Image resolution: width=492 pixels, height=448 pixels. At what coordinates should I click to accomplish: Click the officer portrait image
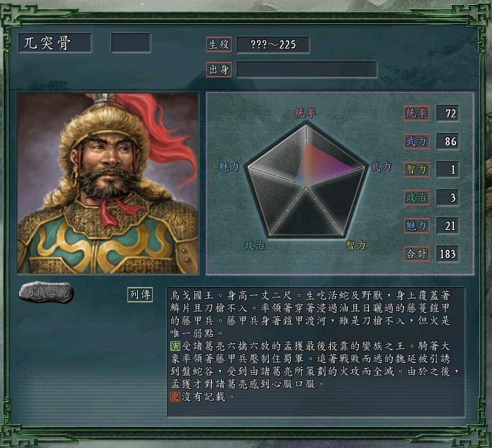tap(108, 184)
